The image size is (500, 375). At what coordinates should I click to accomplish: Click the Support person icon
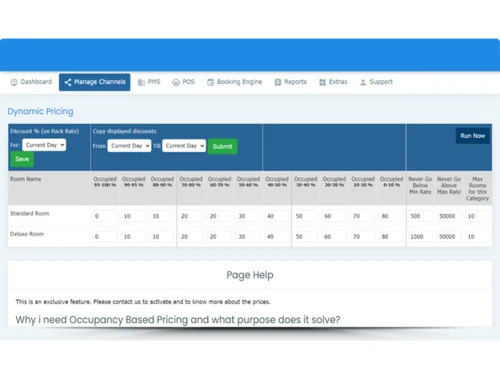(x=363, y=82)
